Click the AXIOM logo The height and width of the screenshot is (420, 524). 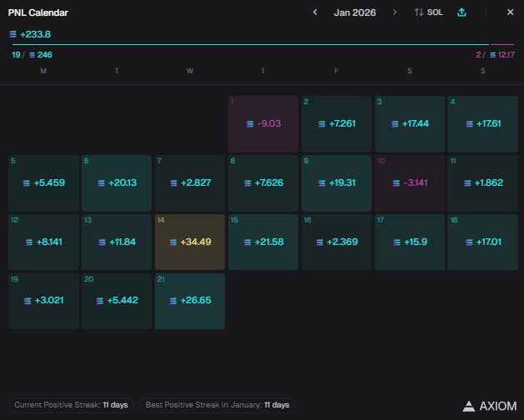489,406
